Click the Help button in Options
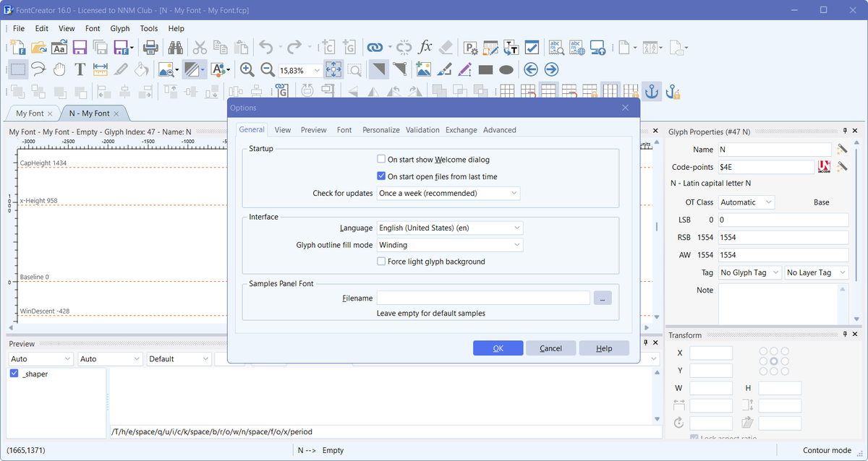The height and width of the screenshot is (461, 868). 604,348
